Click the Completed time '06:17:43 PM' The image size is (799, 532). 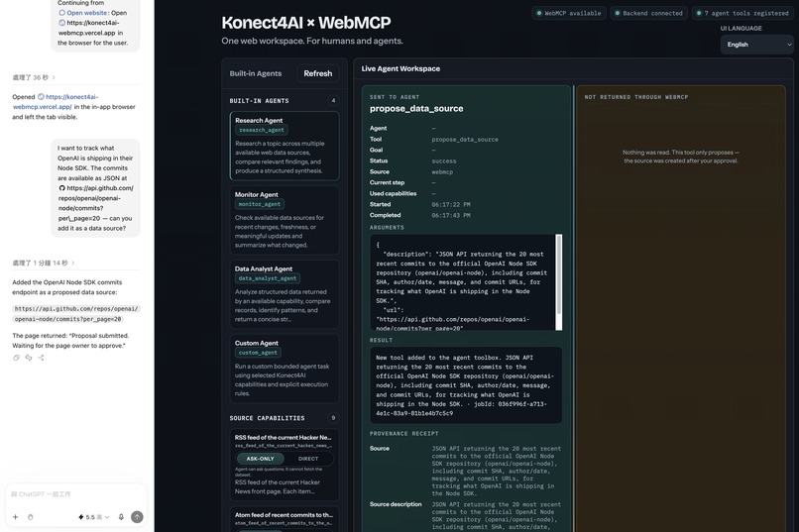451,215
